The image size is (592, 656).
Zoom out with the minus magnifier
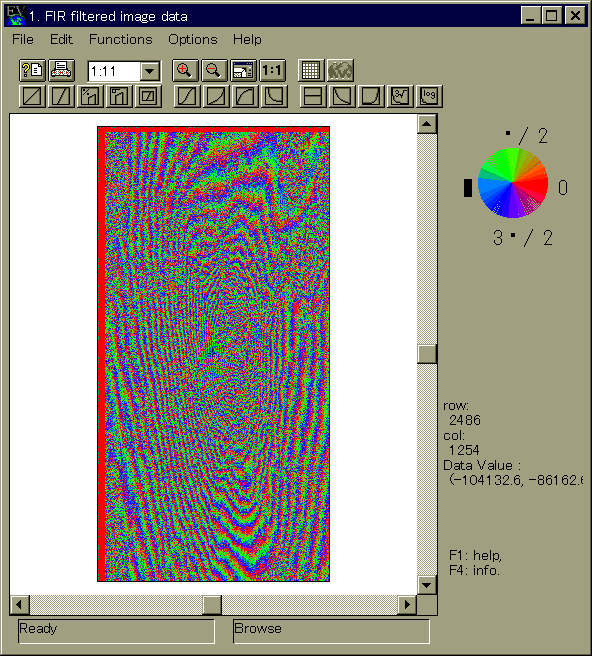click(x=214, y=70)
